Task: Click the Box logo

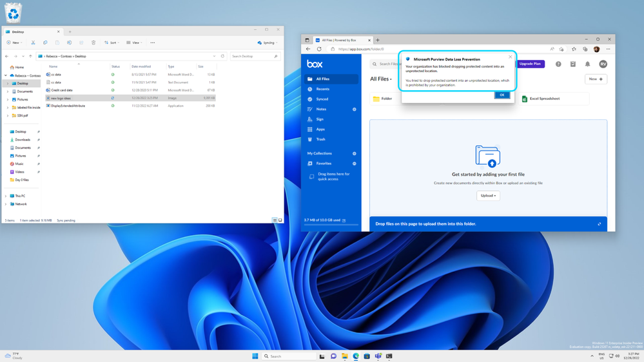Action: 315,64
